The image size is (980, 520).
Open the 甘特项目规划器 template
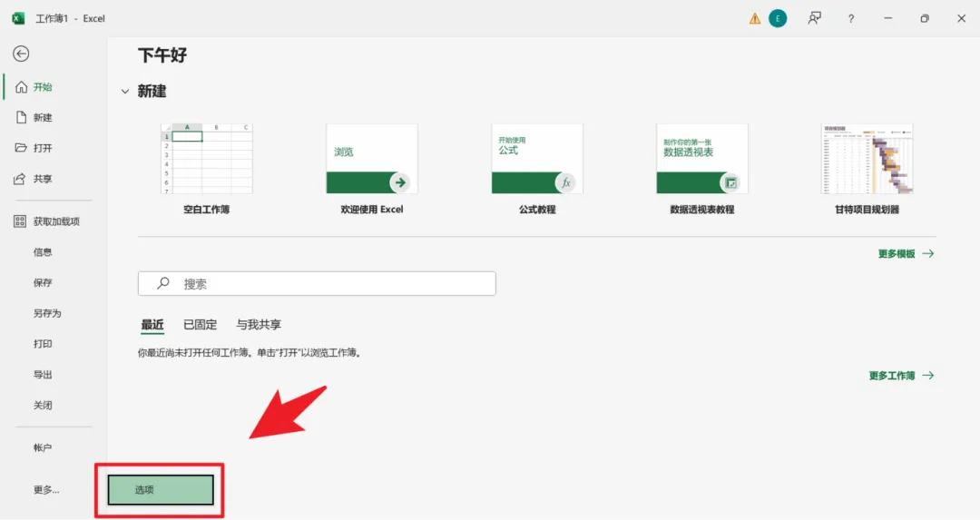[x=867, y=159]
